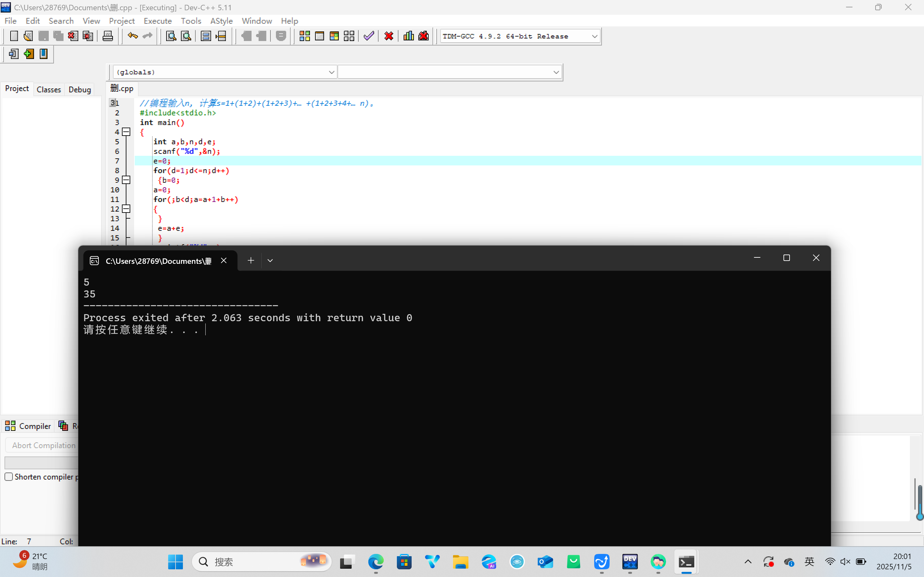The height and width of the screenshot is (577, 924).
Task: Click the Print toolbar icon
Action: tap(108, 36)
